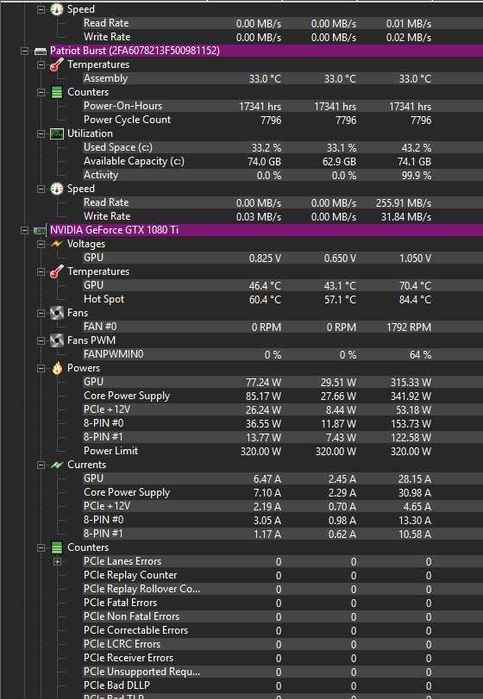This screenshot has height=699, width=483.
Task: Collapse the Patriot Burst drive node
Action: click(25, 51)
